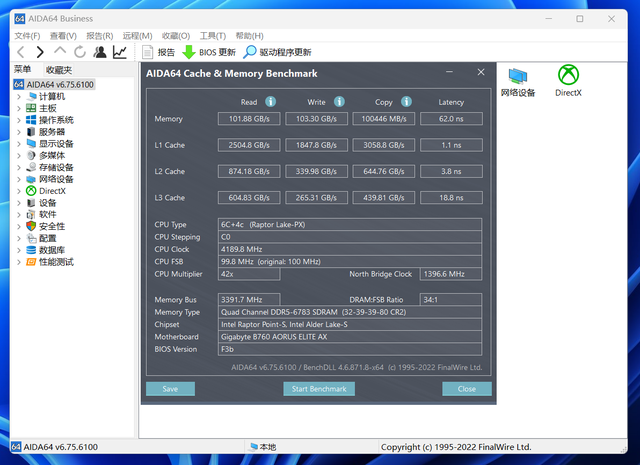Open the 文件(F) menu
640x465 pixels.
pos(27,36)
